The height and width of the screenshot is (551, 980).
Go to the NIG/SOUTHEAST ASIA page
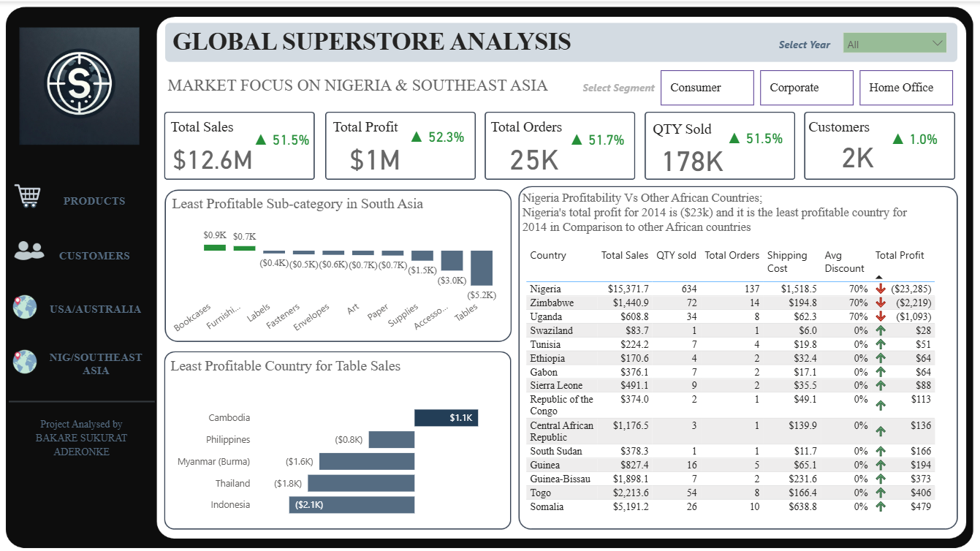click(96, 364)
